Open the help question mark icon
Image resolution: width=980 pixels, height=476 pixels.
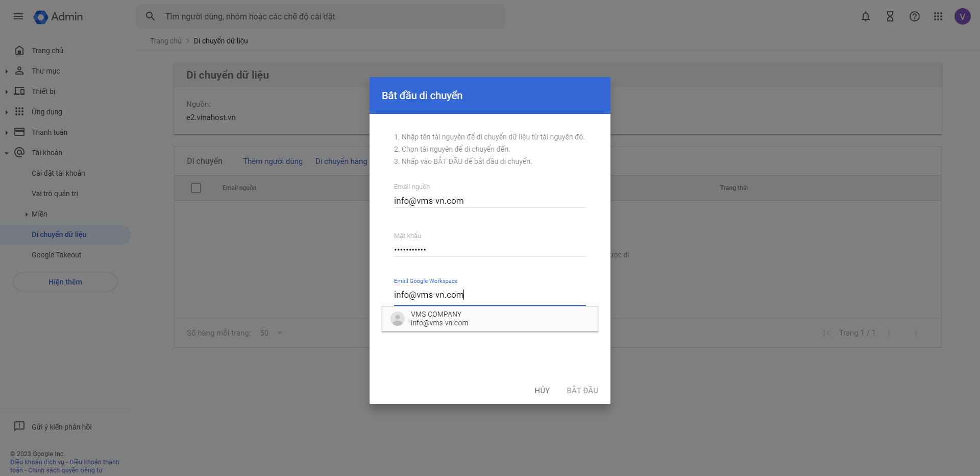915,16
